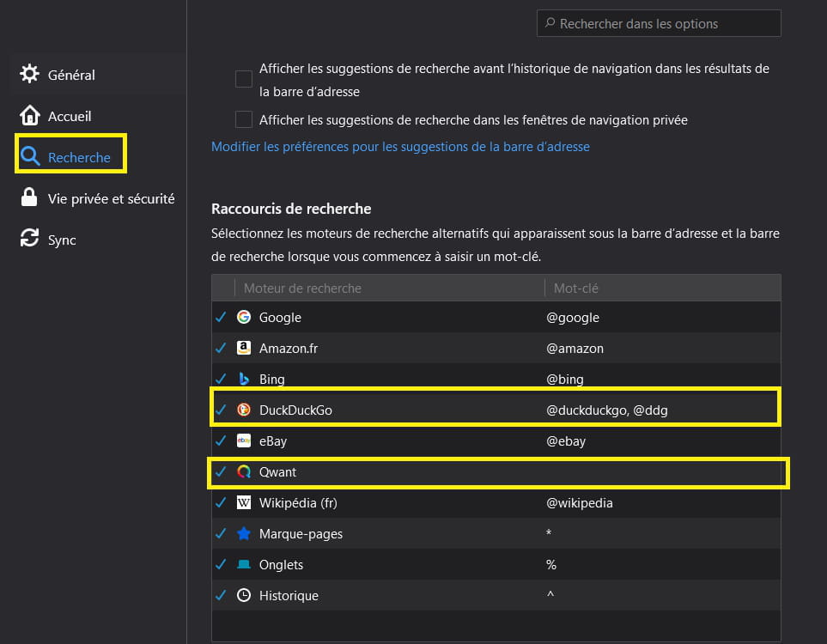Viewport: 827px width, 644px height.
Task: Click the Amazon.fr logo icon
Action: tap(244, 348)
